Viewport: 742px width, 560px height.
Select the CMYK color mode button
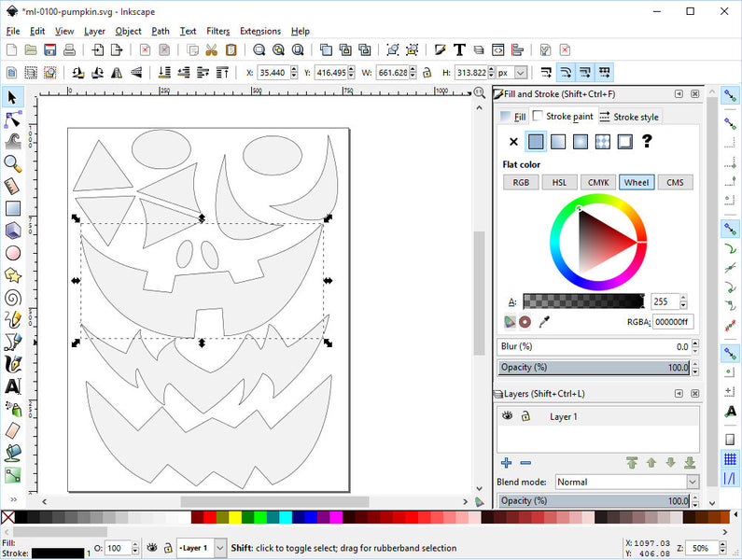coord(598,183)
